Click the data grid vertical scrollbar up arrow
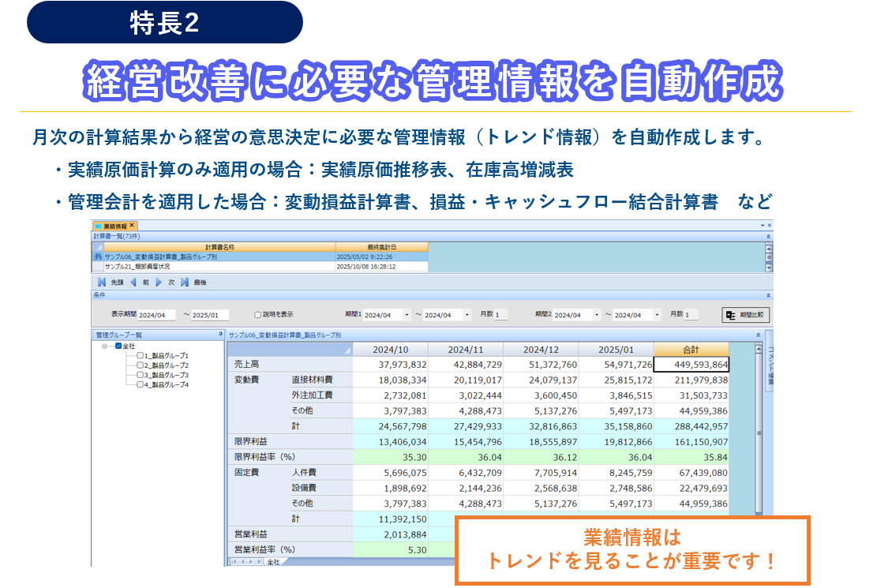873x588 pixels. pos(759,349)
